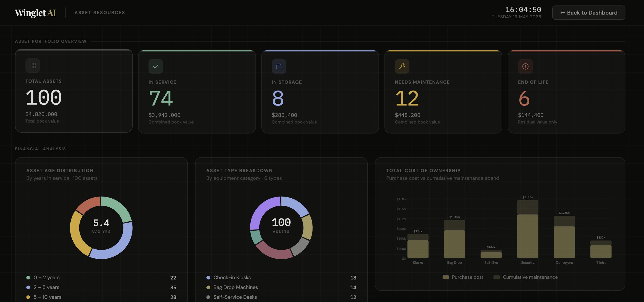This screenshot has height=302, width=644.
Task: Click the Conveyors bar in the ownership chart
Action: [564, 237]
